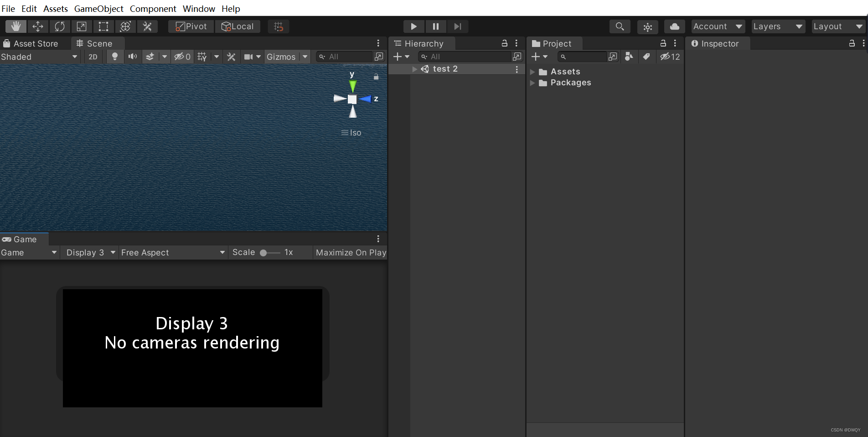
Task: Open the global search magnifier
Action: 620,26
